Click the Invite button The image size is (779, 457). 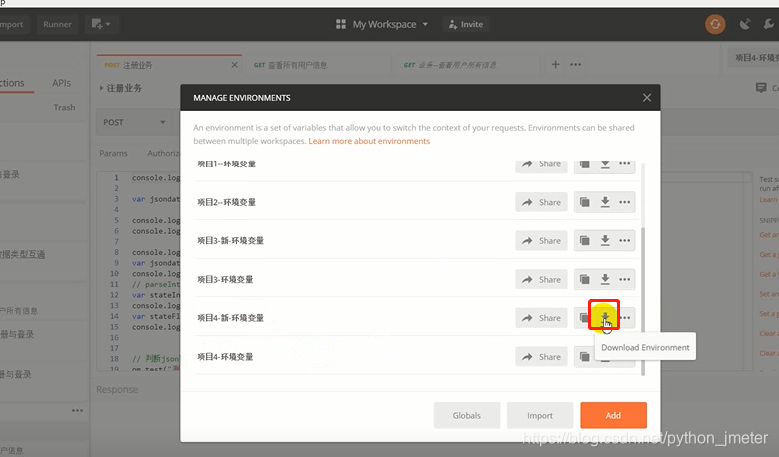point(466,24)
